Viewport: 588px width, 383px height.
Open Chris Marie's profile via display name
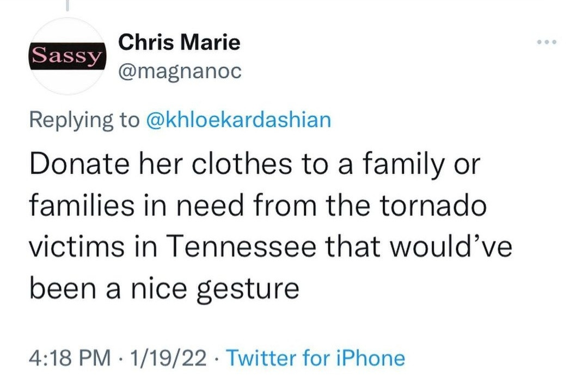(179, 42)
